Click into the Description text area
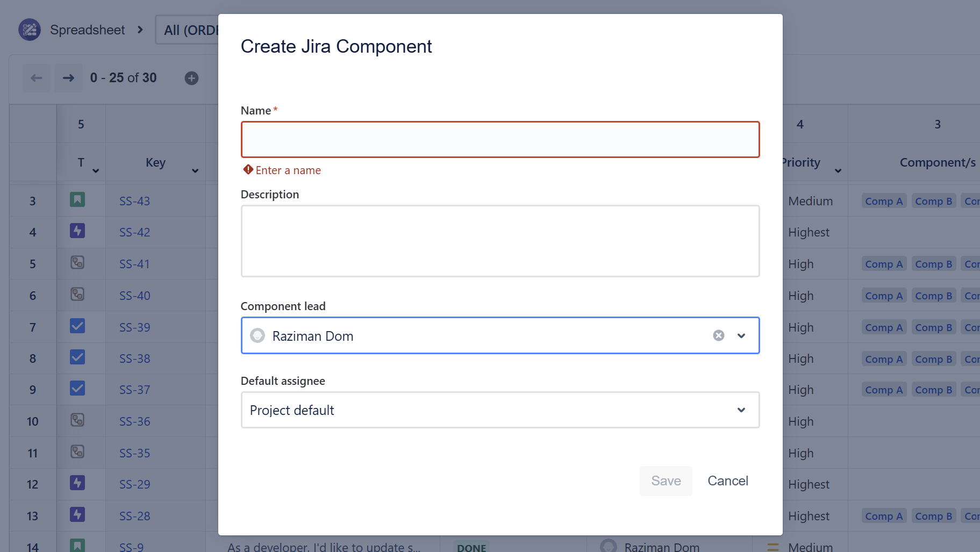The image size is (980, 552). tap(499, 241)
